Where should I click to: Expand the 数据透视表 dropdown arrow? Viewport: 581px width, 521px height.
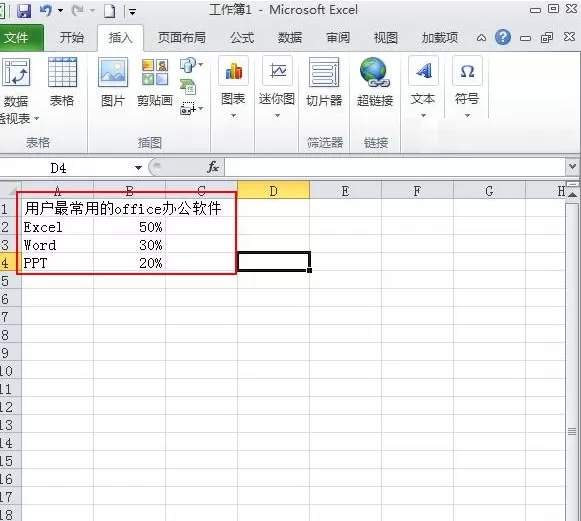pos(36,119)
